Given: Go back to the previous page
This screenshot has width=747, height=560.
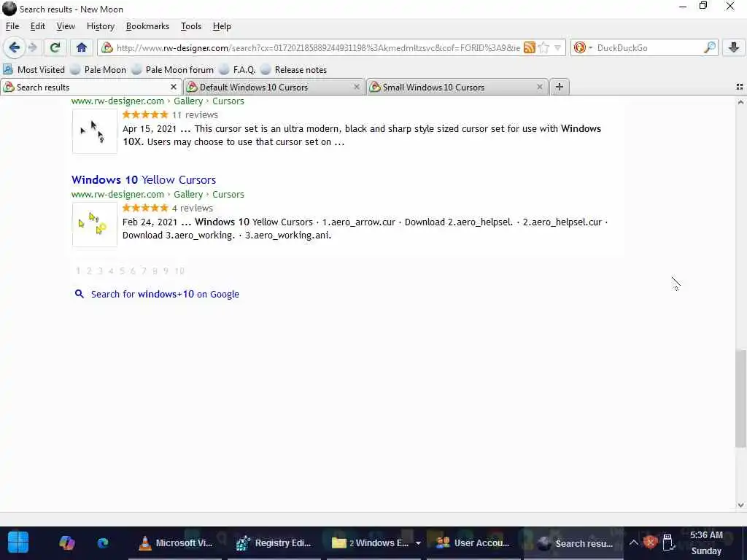Looking at the screenshot, I should pyautogui.click(x=14, y=47).
